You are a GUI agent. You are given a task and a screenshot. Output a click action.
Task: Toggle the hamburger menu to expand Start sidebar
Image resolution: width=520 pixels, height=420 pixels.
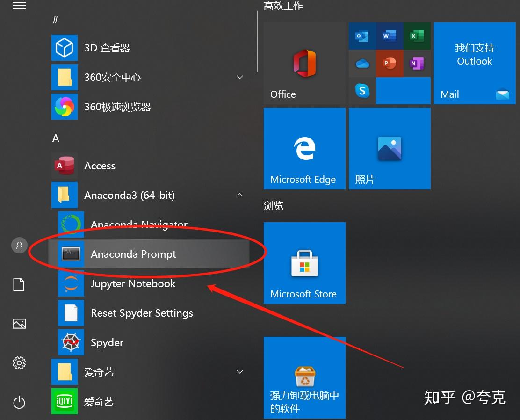[19, 5]
